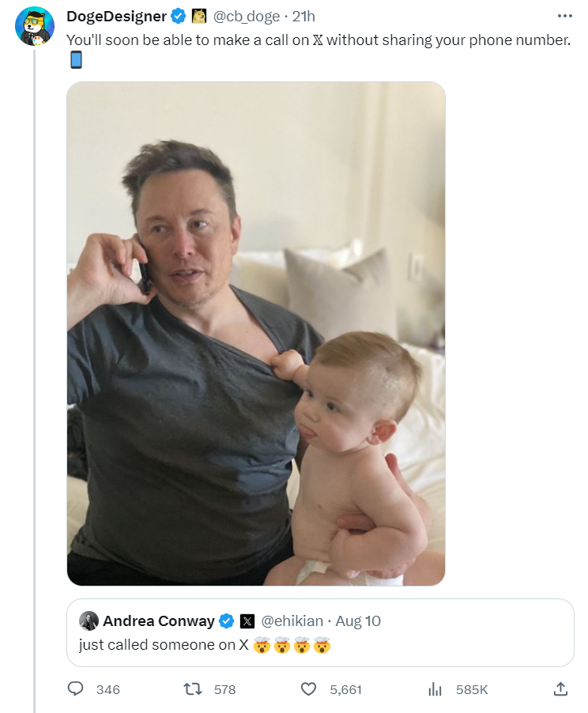588x713 pixels.
Task: Click the X affiliate badge beside Andrea Conway
Action: tap(247, 621)
